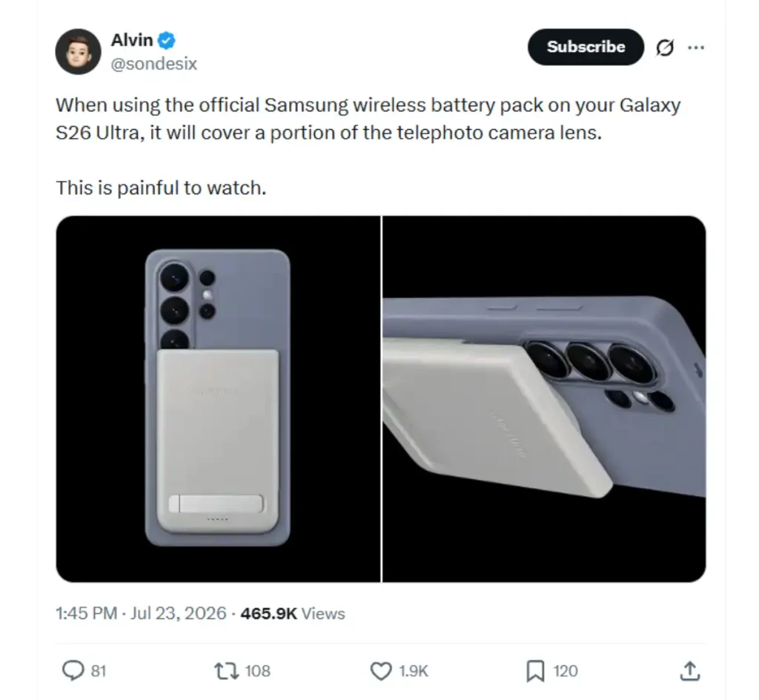Like the tweet with heart icon
The width and height of the screenshot is (759, 700).
(381, 671)
